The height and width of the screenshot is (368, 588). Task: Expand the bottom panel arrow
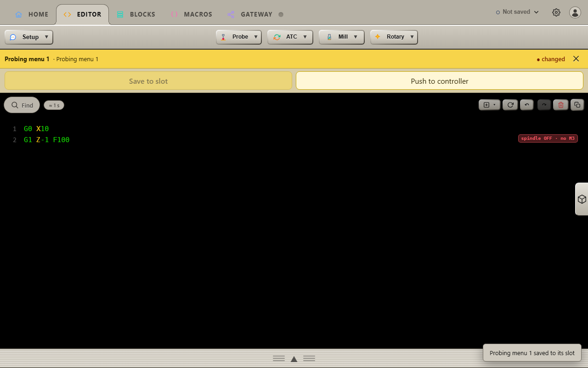click(294, 359)
